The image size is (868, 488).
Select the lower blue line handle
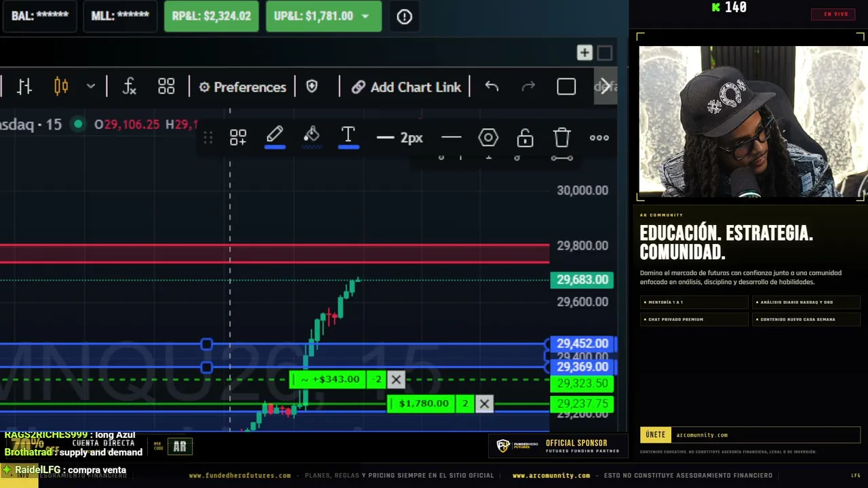207,367
